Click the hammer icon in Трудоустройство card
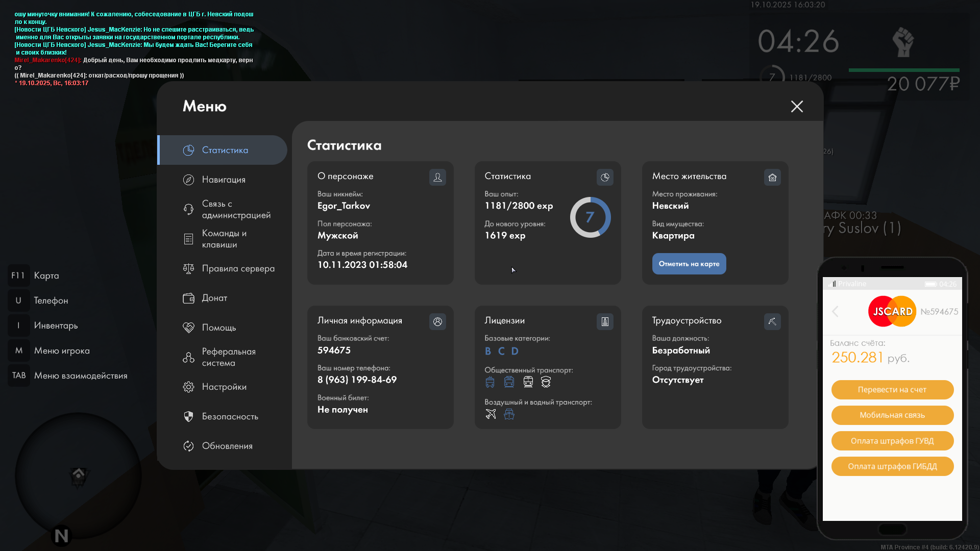Image resolution: width=980 pixels, height=551 pixels. click(x=772, y=321)
